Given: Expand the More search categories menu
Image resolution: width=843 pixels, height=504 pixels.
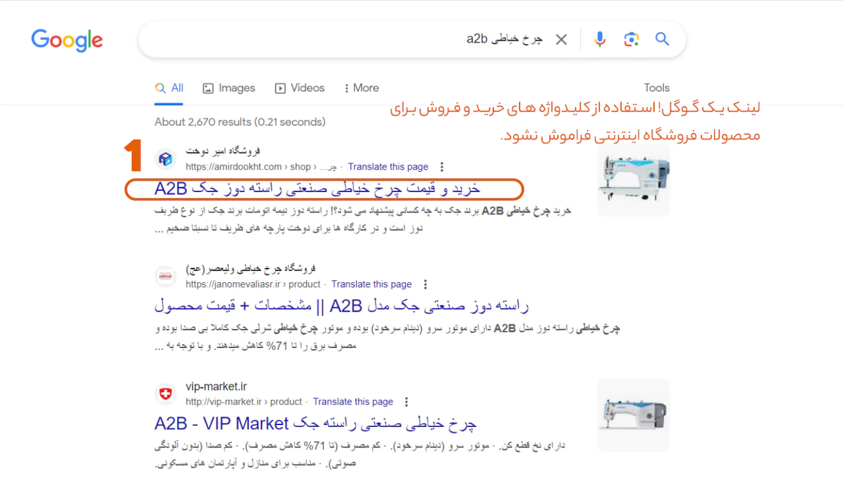Looking at the screenshot, I should tap(361, 88).
